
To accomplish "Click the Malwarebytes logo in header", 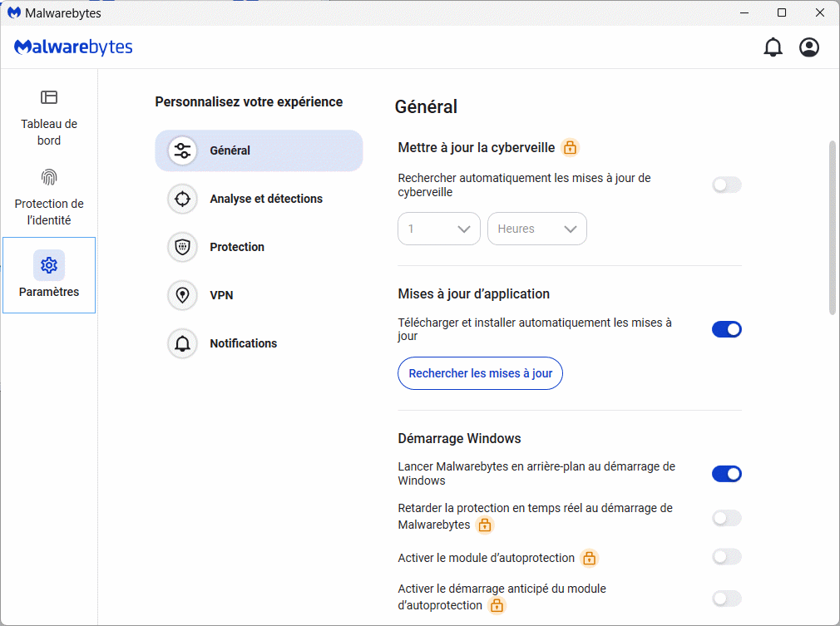I will [73, 47].
